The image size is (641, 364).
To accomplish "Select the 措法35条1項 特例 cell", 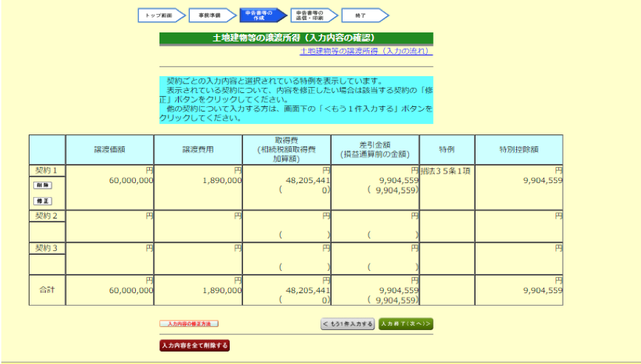I will 446,171.
